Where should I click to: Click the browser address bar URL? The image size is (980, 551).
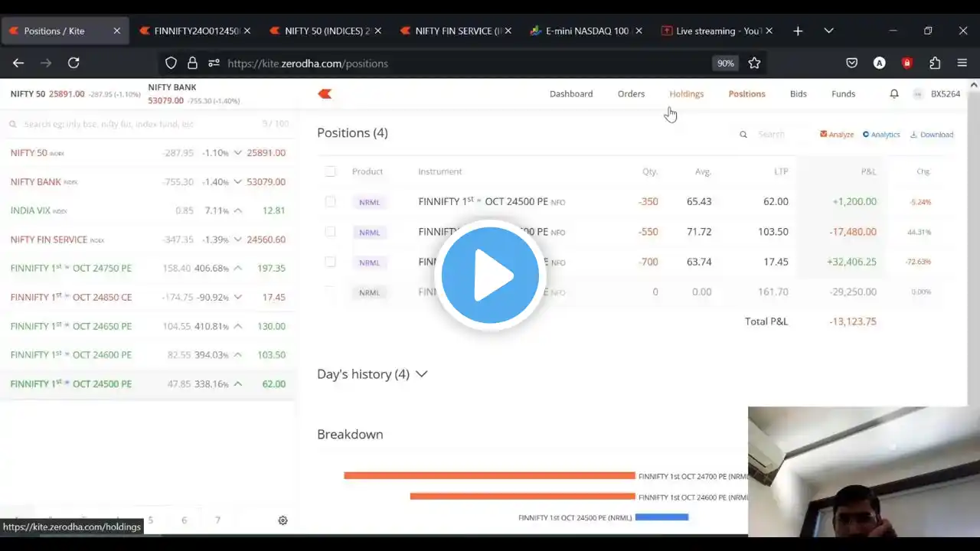click(308, 64)
